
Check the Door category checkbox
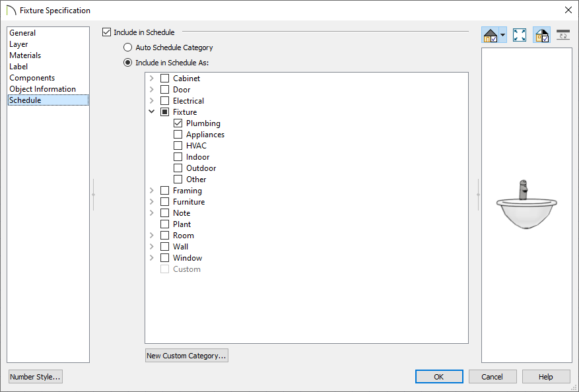point(164,89)
